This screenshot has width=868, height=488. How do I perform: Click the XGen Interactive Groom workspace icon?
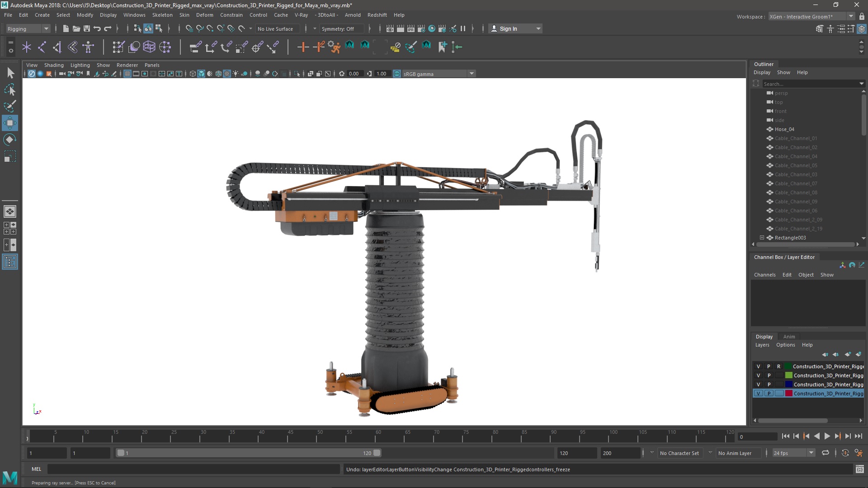point(860,28)
